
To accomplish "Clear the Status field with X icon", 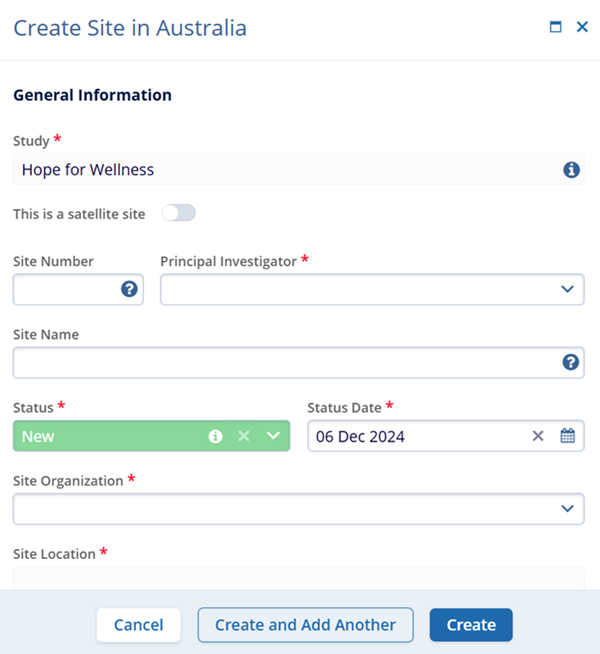I will tap(243, 436).
